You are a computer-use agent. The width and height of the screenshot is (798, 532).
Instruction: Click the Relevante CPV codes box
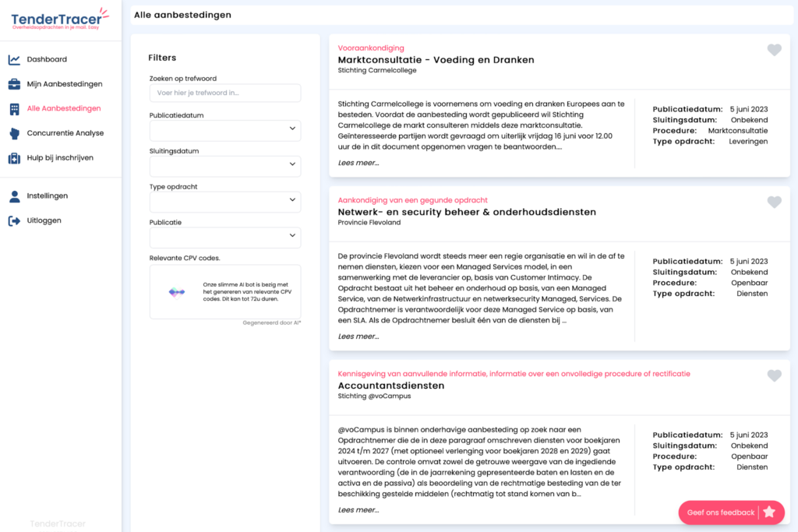(x=225, y=291)
